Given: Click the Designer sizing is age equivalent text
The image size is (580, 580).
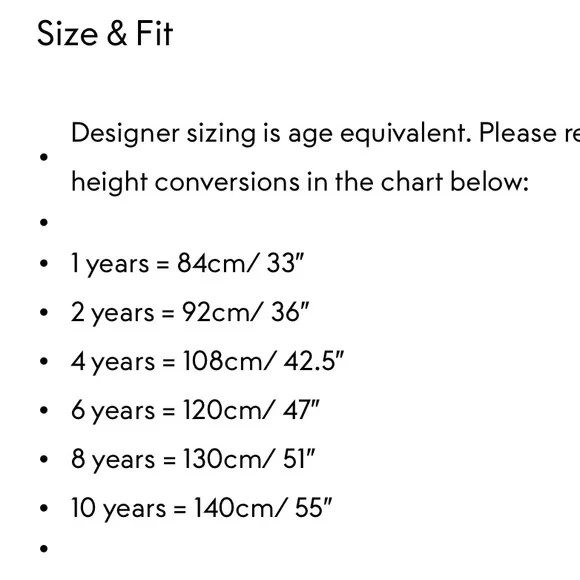Looking at the screenshot, I should point(271,133).
